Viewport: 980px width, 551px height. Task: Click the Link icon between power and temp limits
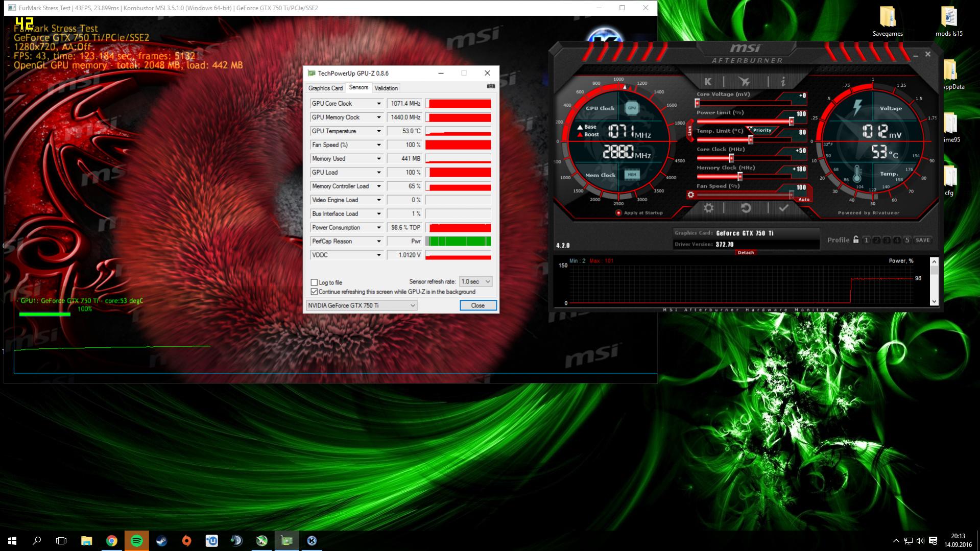[x=690, y=131]
